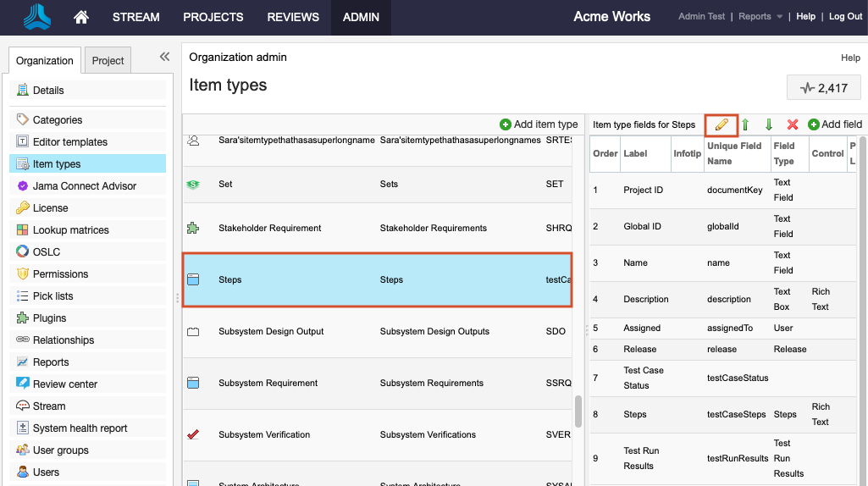Viewport: 868px width, 486px height.
Task: Sort by the Unique Field Name header
Action: [x=737, y=153]
